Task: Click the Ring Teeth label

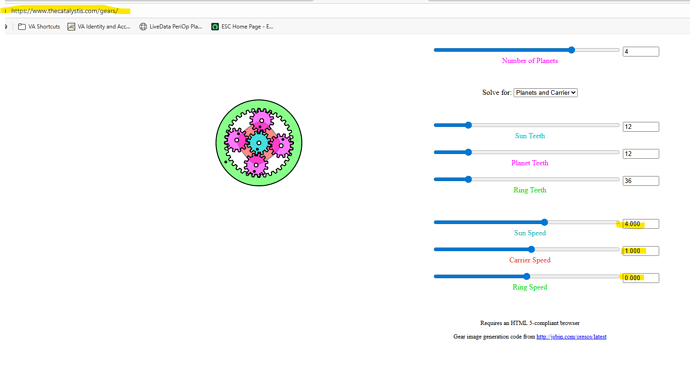Action: pyautogui.click(x=530, y=190)
